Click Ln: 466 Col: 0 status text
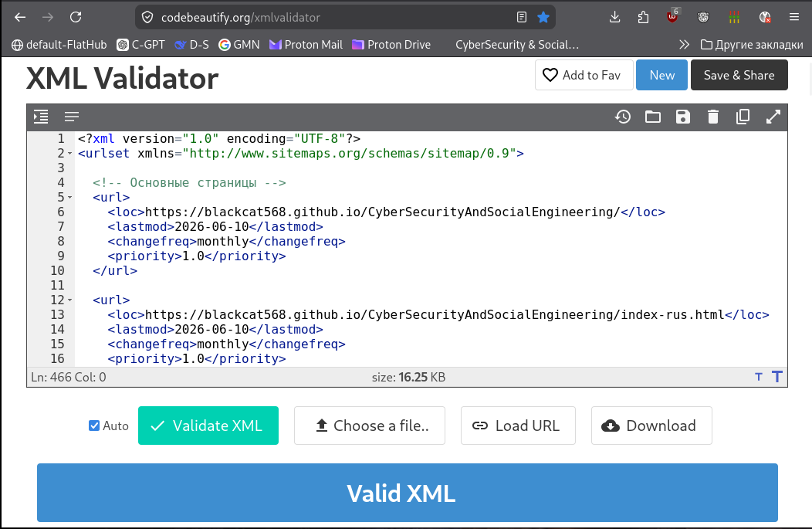 pyautogui.click(x=69, y=377)
